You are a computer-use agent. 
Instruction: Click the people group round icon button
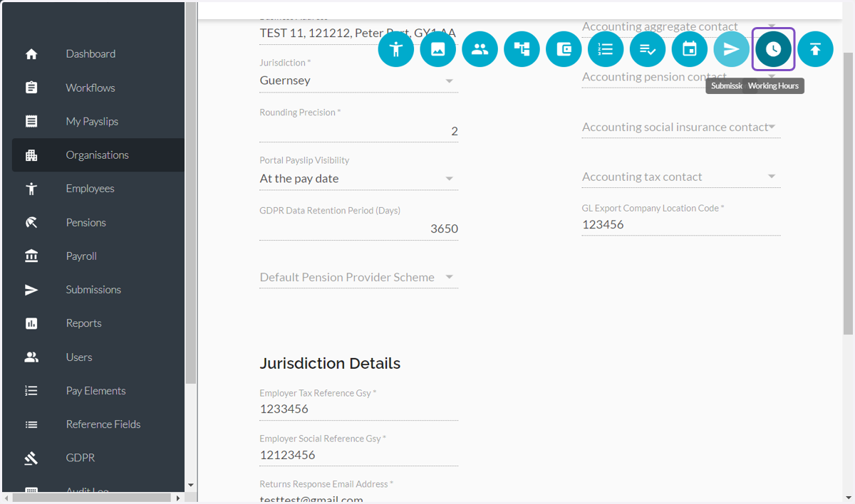coord(480,49)
